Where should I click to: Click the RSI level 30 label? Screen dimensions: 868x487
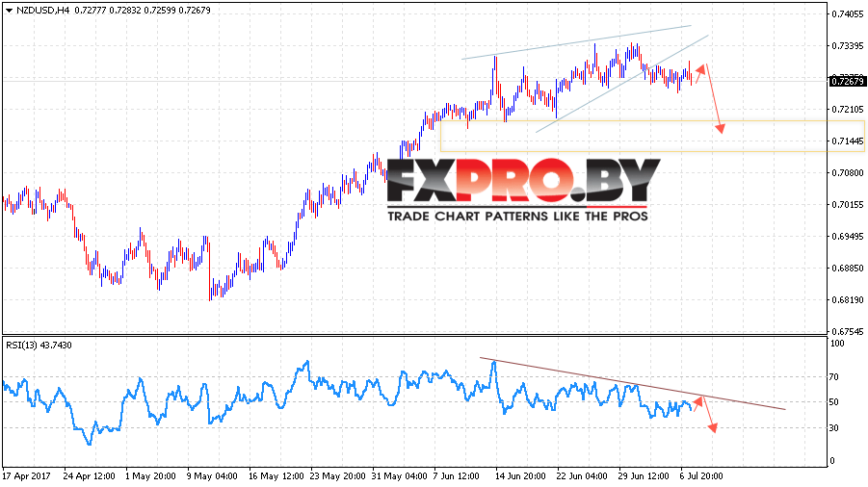[834, 428]
